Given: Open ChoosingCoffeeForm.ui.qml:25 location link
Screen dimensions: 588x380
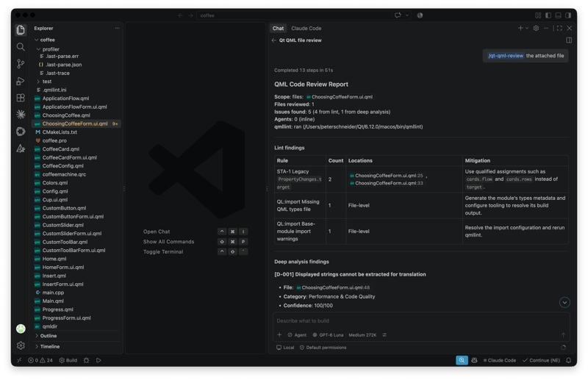Looking at the screenshot, I should 387,176.
